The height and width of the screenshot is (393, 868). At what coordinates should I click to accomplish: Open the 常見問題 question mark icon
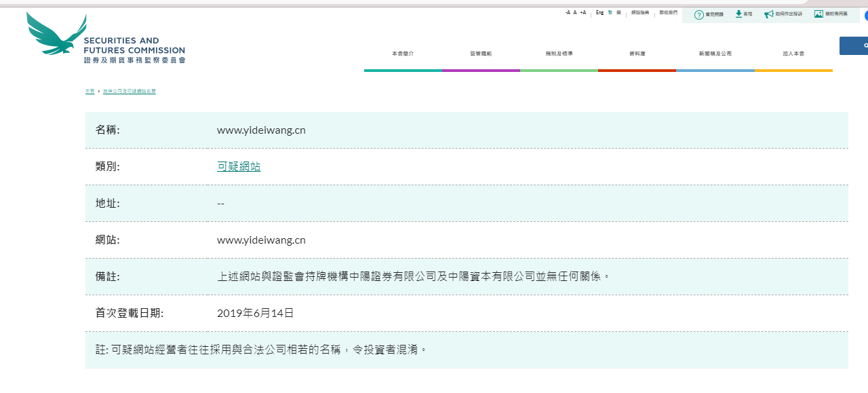[x=698, y=14]
